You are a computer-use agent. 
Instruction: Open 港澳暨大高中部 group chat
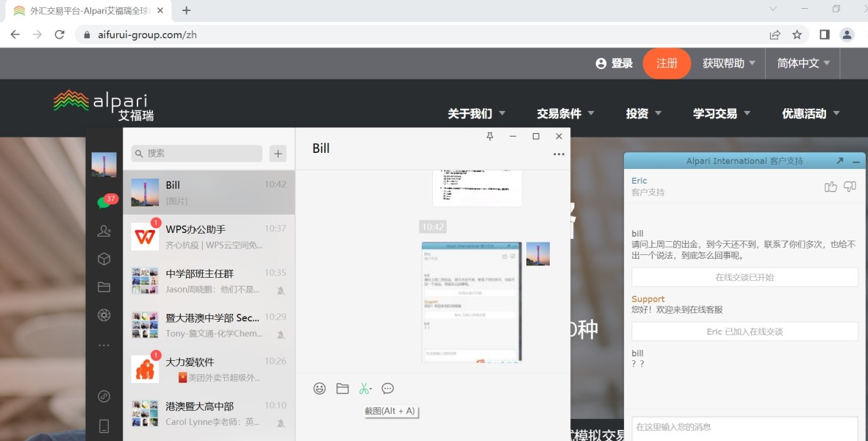point(209,413)
